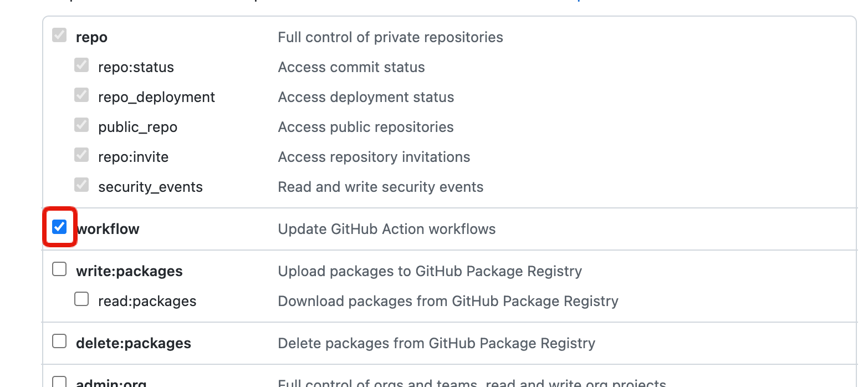Screen dimensions: 868x387
Task: Click the repo:invite checkbox
Action: [x=81, y=155]
